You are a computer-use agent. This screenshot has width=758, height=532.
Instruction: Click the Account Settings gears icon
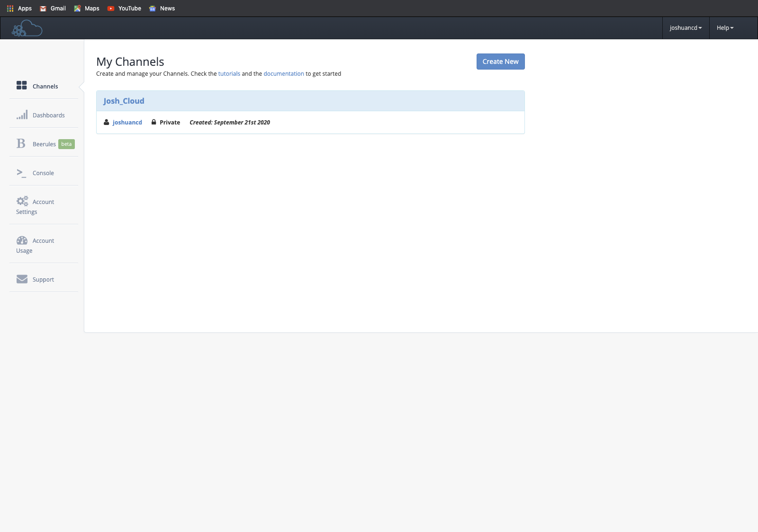22,201
